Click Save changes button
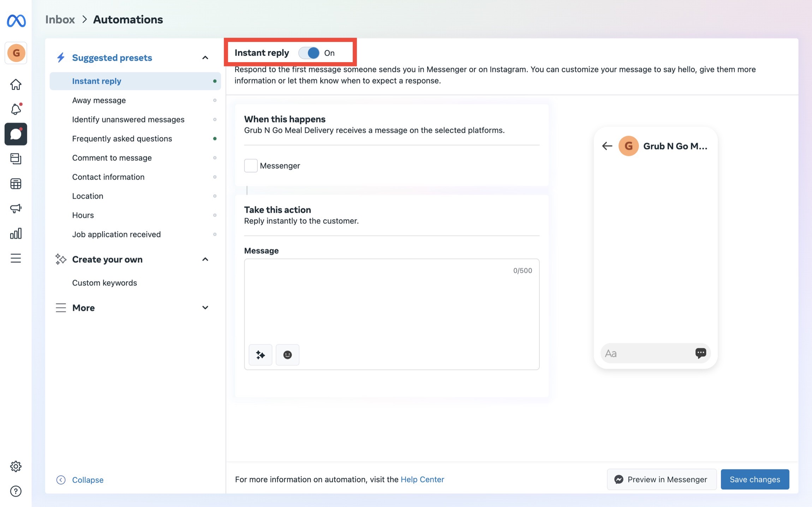812x507 pixels. pyautogui.click(x=755, y=479)
